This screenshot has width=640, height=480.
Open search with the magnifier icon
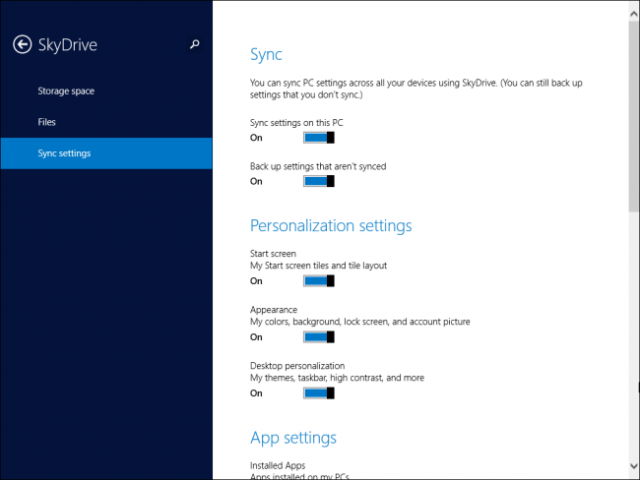click(x=194, y=44)
